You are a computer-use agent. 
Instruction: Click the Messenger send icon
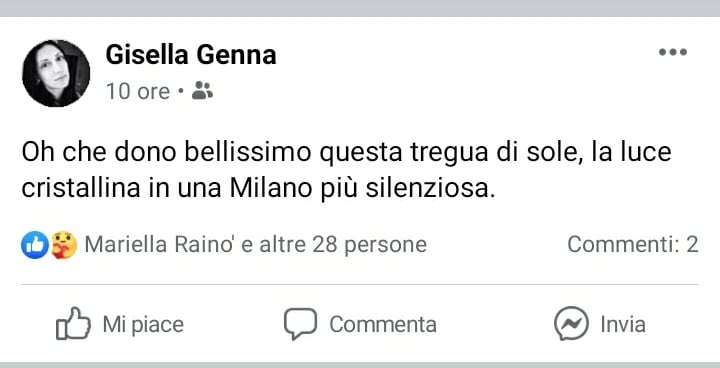click(571, 323)
